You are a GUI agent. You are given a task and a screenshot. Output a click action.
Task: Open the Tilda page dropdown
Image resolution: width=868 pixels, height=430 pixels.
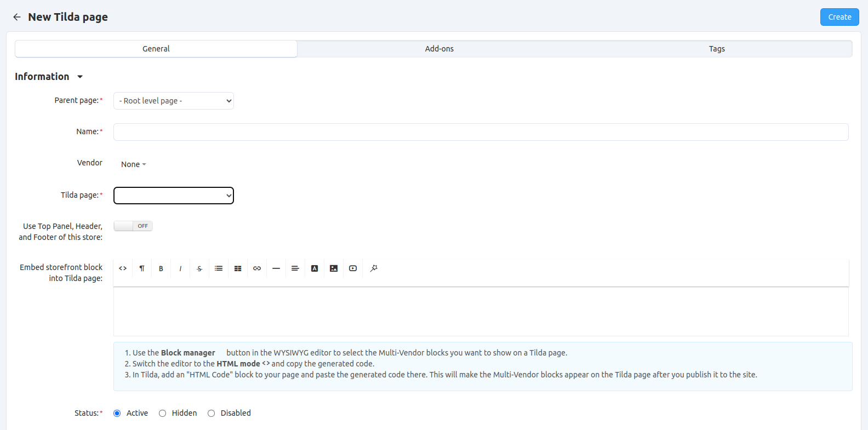pos(174,196)
